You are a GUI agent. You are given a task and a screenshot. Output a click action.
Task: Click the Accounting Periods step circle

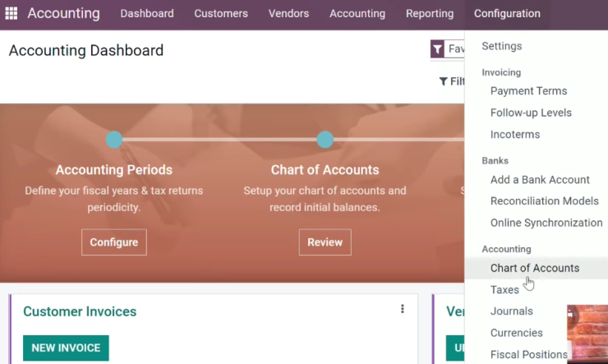point(114,140)
